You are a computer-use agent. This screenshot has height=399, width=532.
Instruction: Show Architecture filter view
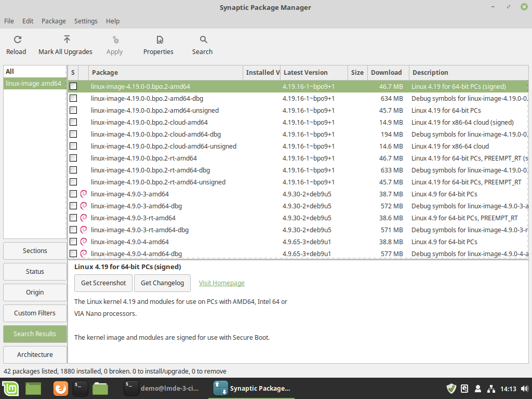click(x=35, y=354)
